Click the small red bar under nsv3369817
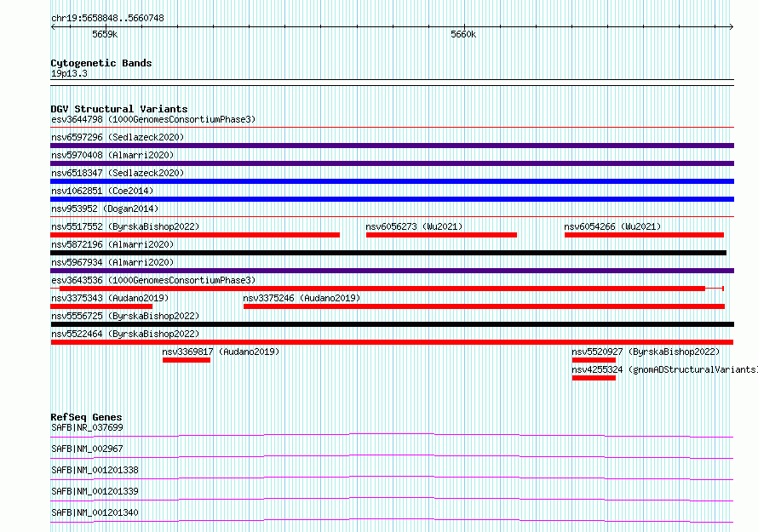The width and height of the screenshot is (758, 532). coord(187,360)
